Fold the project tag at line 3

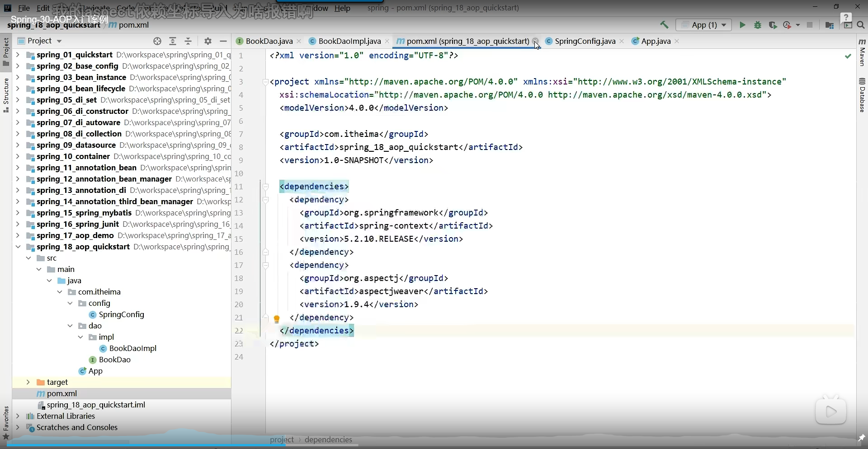click(266, 82)
